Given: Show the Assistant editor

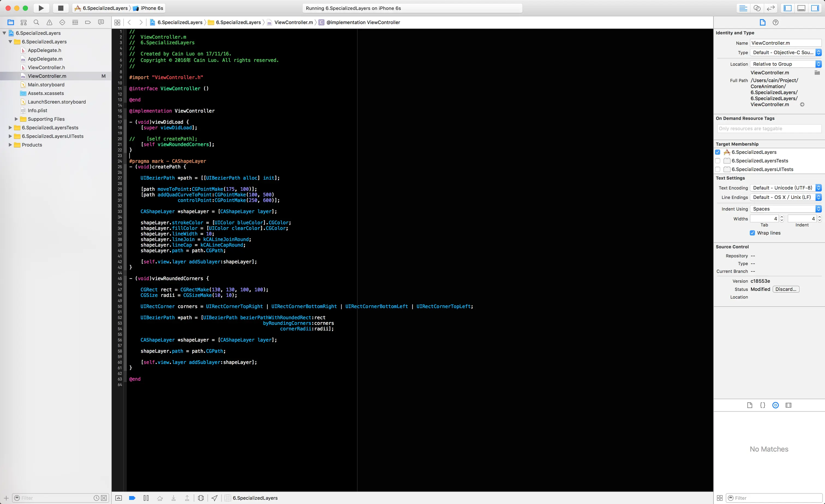Looking at the screenshot, I should (x=757, y=8).
